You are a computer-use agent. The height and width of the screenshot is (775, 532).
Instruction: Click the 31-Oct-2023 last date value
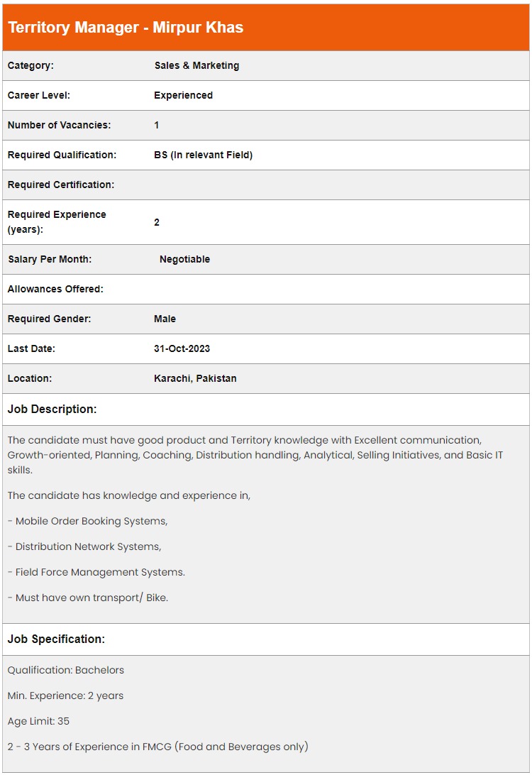tap(182, 348)
